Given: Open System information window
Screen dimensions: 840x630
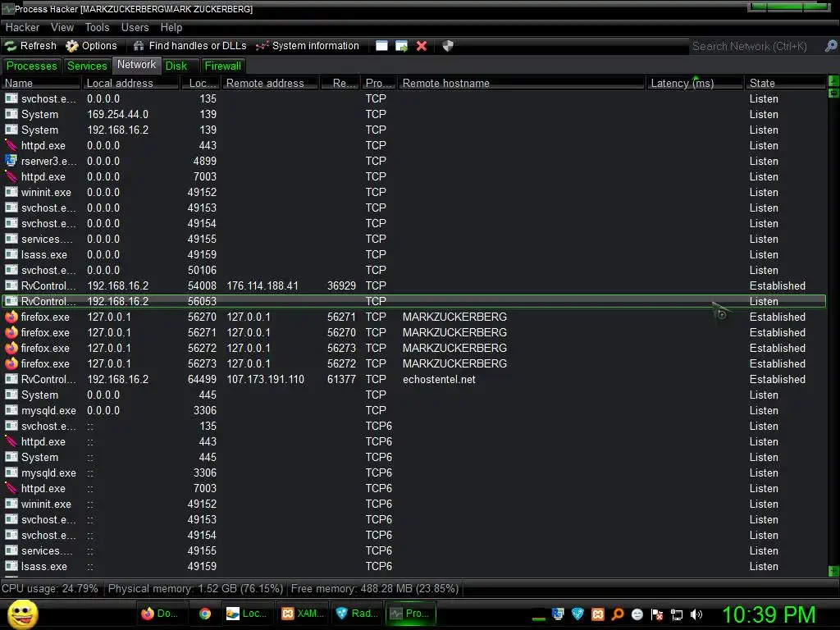Looking at the screenshot, I should coord(308,46).
